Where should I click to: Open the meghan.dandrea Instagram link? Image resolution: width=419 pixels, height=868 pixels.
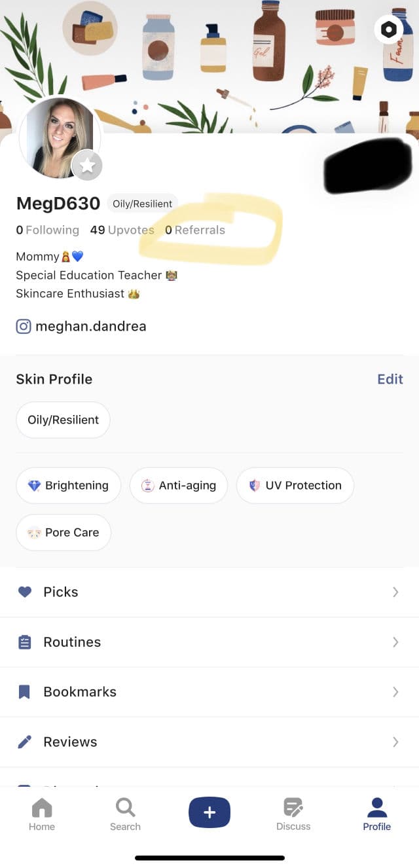click(x=90, y=326)
